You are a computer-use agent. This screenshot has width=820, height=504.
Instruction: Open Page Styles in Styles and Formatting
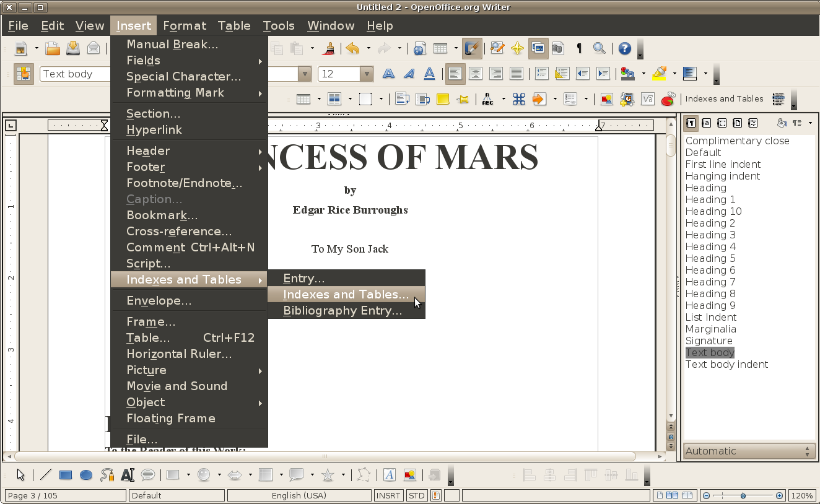coord(737,123)
